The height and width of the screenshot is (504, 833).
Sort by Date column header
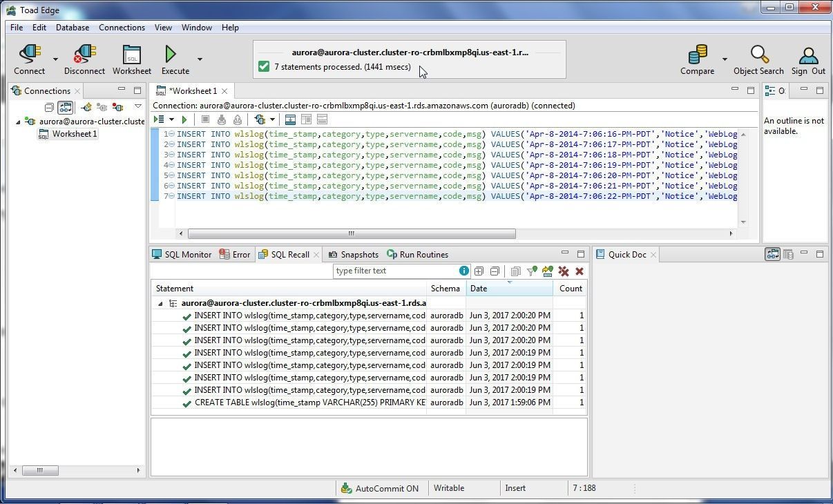tap(510, 289)
